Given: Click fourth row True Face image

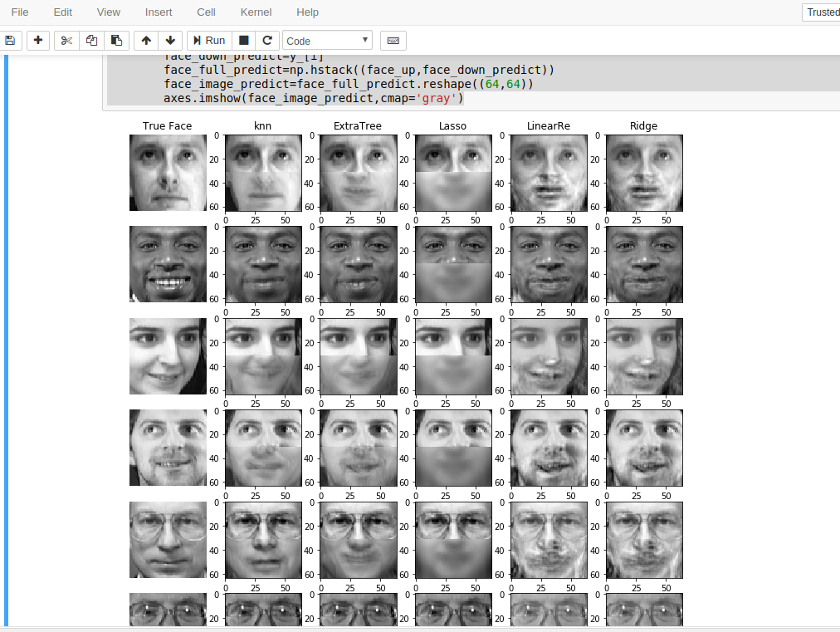Looking at the screenshot, I should click(x=168, y=448).
